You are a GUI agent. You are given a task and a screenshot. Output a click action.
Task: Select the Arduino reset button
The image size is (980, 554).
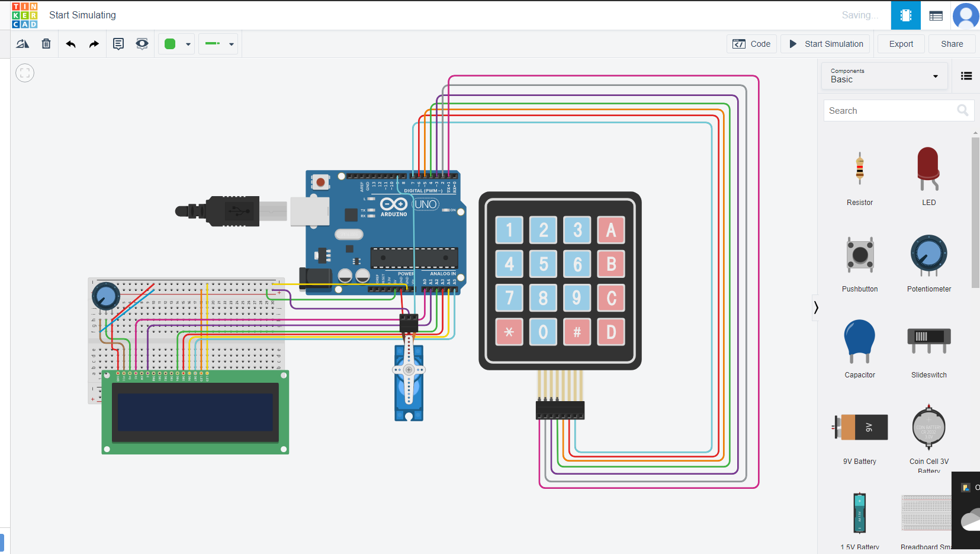pyautogui.click(x=320, y=182)
